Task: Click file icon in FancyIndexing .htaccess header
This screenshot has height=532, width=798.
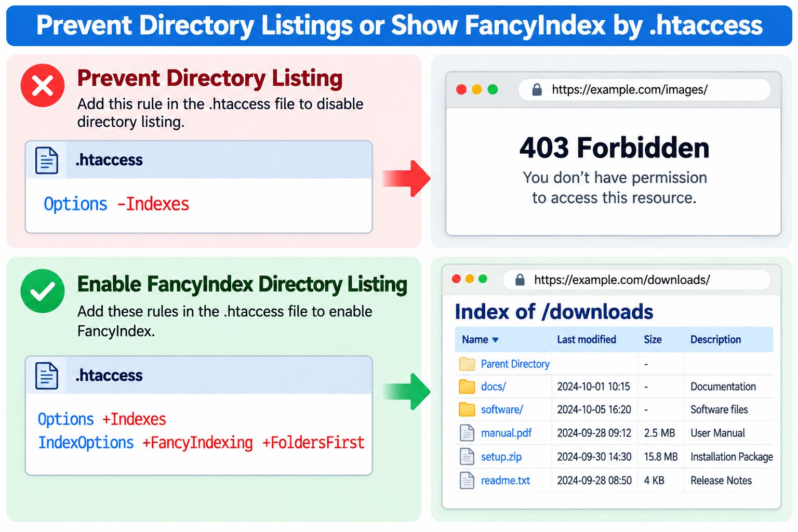Action: pyautogui.click(x=47, y=376)
